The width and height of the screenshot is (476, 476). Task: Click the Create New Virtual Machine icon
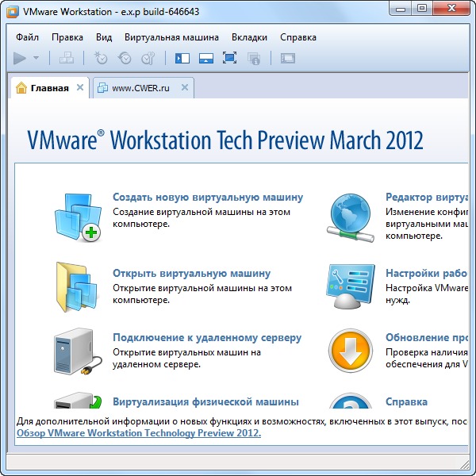(78, 215)
